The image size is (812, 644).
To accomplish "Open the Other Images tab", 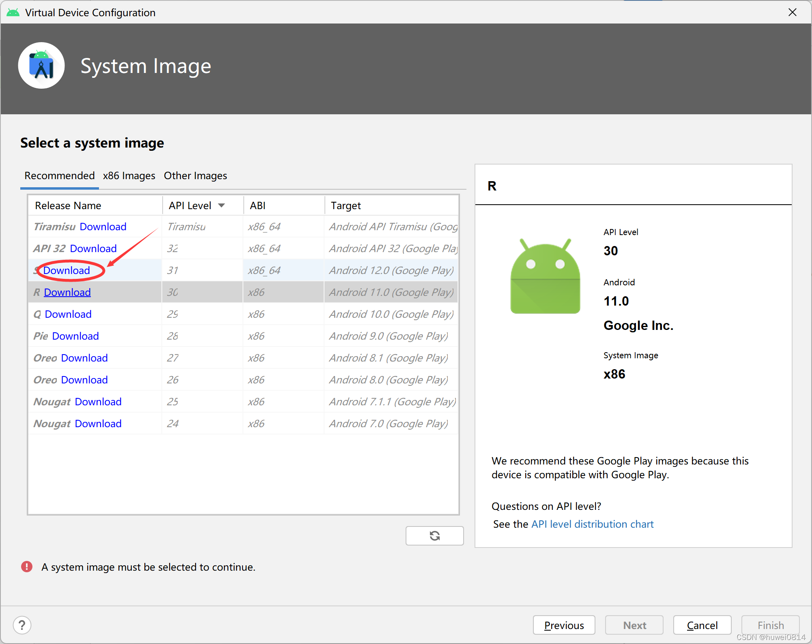I will [x=195, y=175].
